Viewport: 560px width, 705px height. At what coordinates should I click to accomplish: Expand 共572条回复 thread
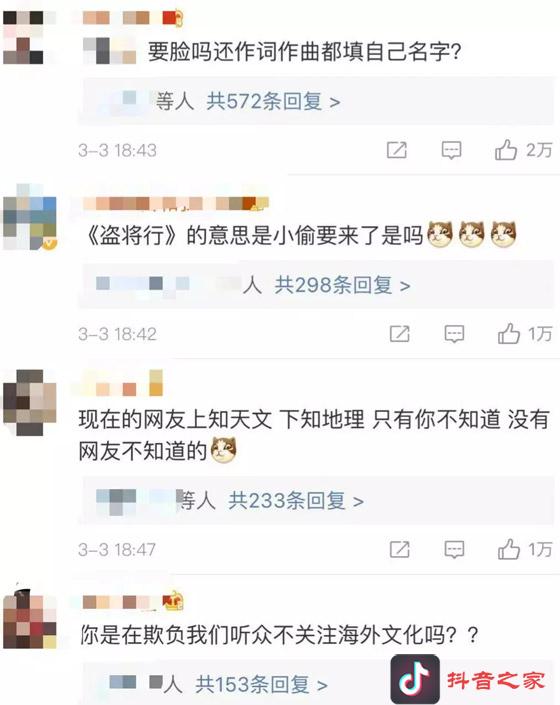pyautogui.click(x=273, y=101)
